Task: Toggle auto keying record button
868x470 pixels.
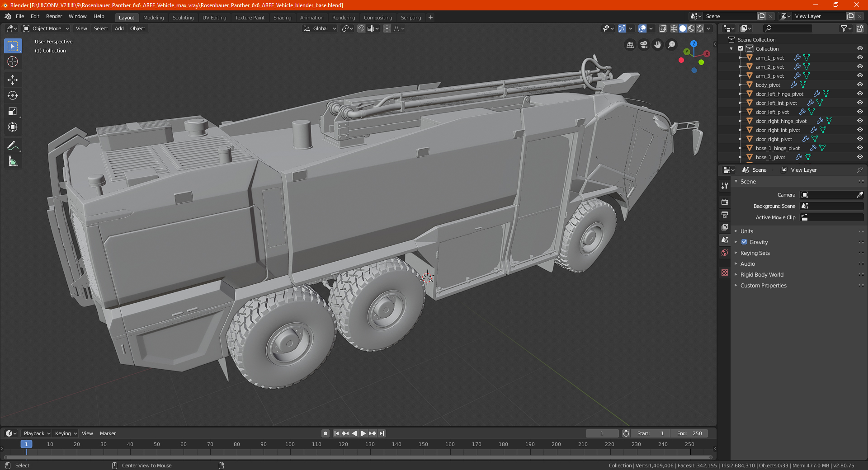Action: 325,433
